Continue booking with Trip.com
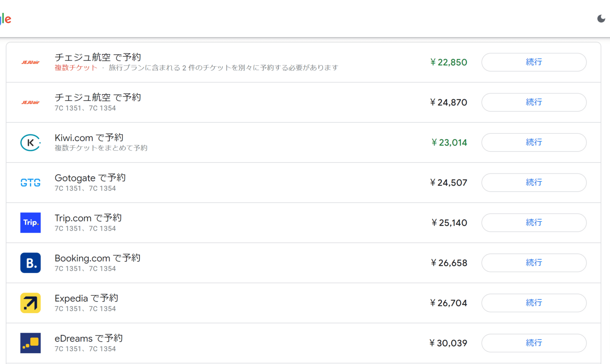Image resolution: width=610 pixels, height=364 pixels. pos(534,223)
